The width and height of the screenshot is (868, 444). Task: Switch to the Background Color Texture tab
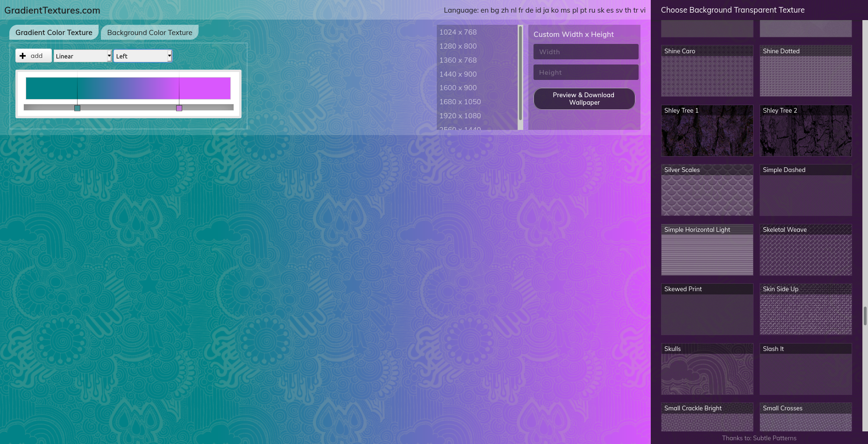(149, 32)
